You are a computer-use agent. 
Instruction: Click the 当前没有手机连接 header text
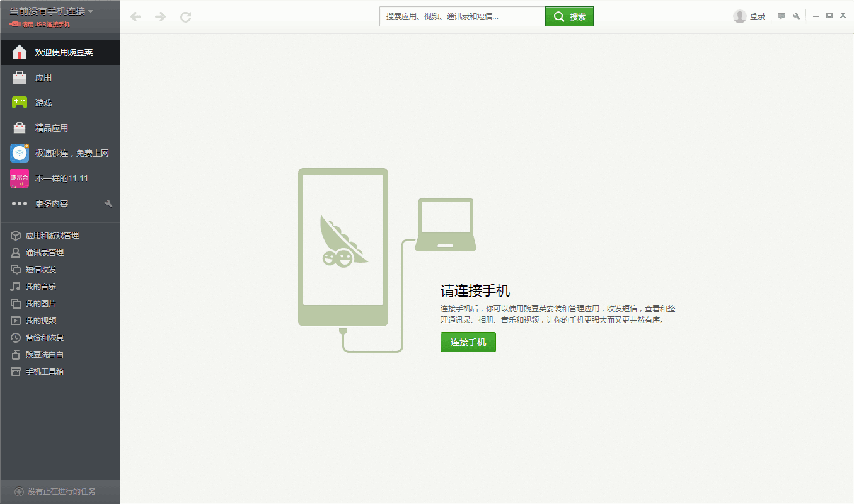[47, 11]
